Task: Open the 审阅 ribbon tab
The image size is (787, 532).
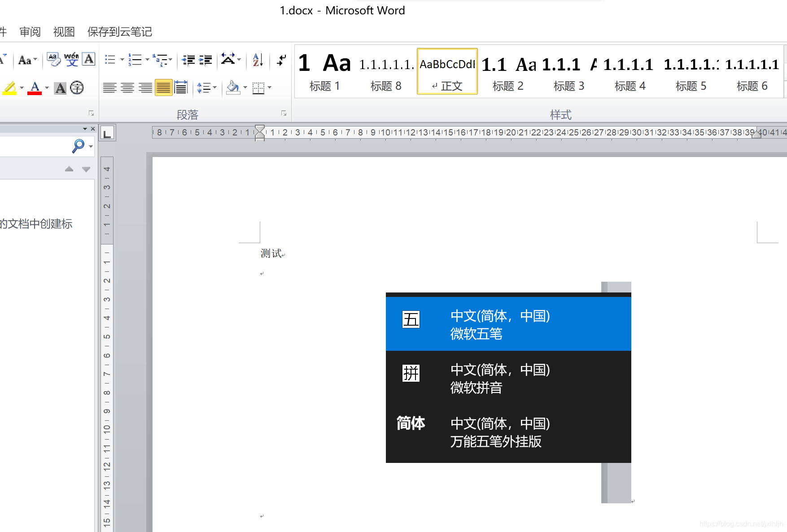Action: click(x=30, y=31)
